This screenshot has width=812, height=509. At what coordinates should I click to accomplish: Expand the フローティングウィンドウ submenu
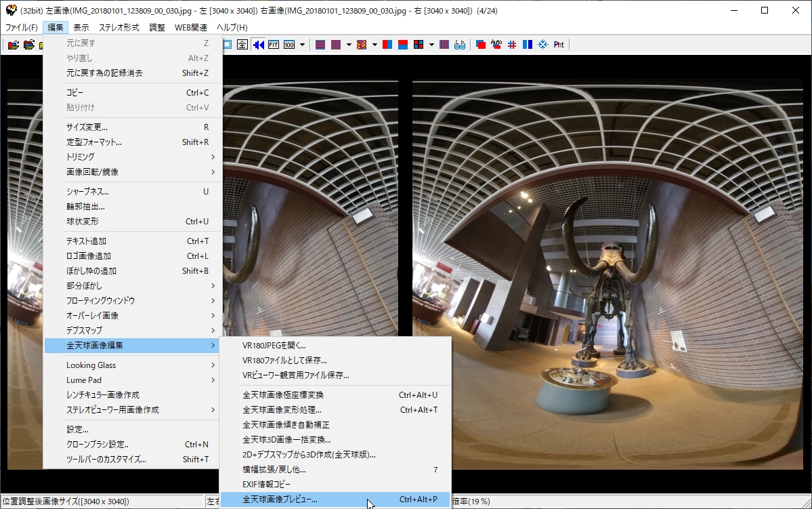tap(133, 301)
